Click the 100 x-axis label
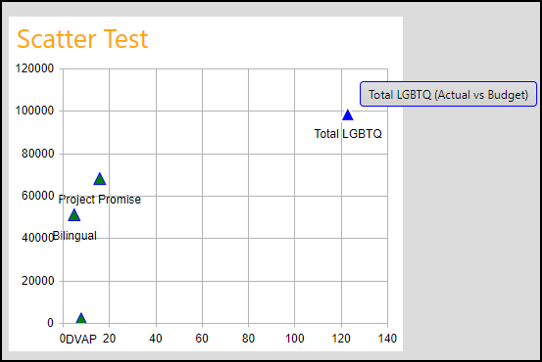542x362 pixels. tap(295, 338)
